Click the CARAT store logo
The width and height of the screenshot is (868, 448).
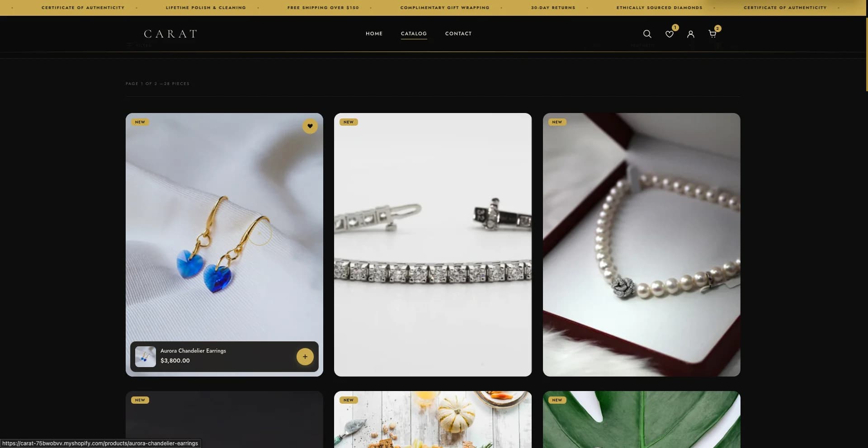pyautogui.click(x=170, y=34)
